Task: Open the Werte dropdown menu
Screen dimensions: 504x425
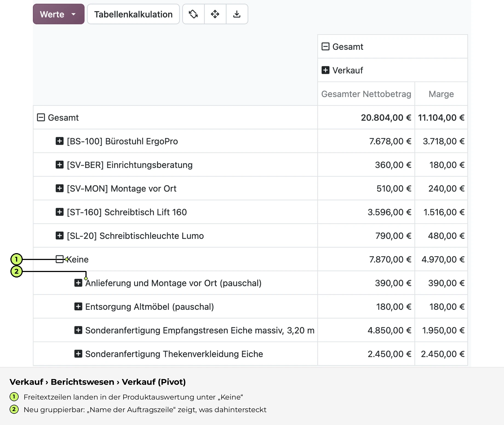Action: 59,14
